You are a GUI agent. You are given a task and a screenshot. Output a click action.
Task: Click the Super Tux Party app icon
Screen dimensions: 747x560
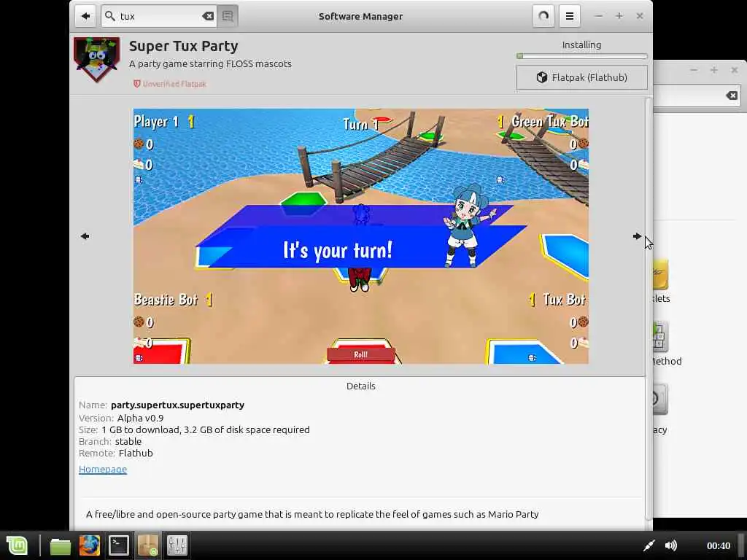(97, 60)
